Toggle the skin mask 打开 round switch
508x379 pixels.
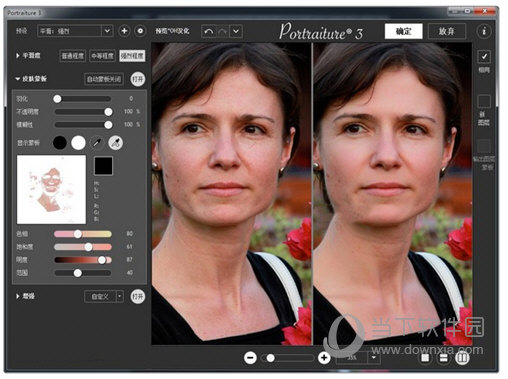tap(138, 79)
